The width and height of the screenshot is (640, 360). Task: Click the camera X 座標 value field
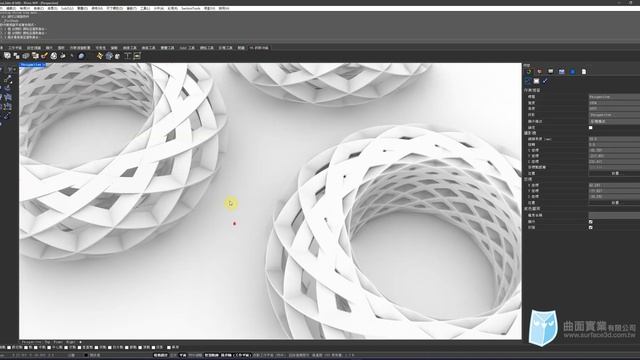[x=614, y=150]
